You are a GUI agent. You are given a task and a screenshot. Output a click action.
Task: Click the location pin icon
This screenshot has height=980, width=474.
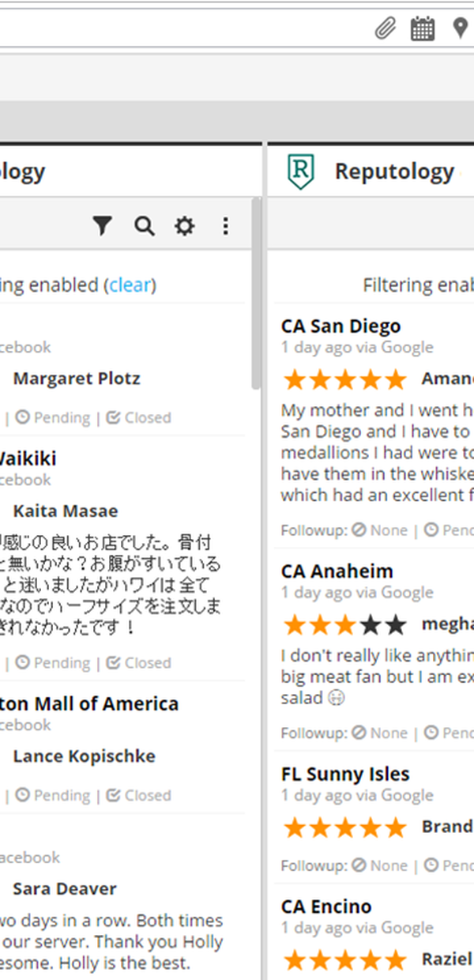(460, 30)
